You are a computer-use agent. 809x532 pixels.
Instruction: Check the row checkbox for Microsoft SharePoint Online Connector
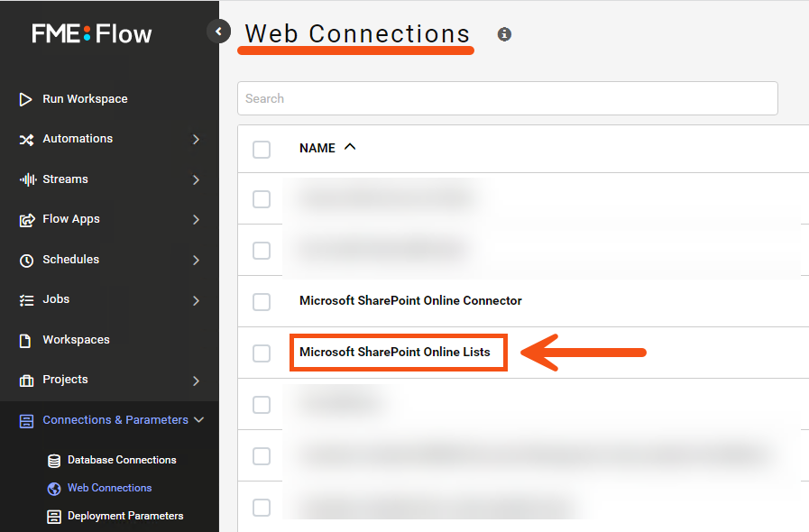click(x=261, y=302)
